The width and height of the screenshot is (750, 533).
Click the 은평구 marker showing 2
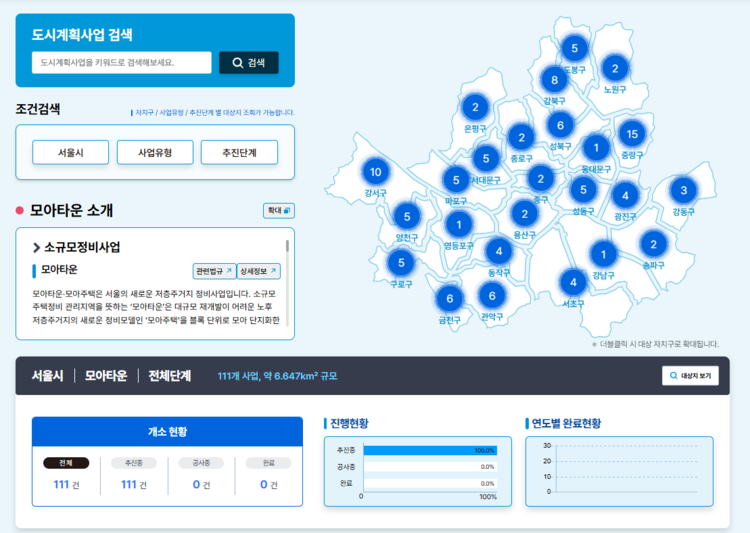pos(475,108)
